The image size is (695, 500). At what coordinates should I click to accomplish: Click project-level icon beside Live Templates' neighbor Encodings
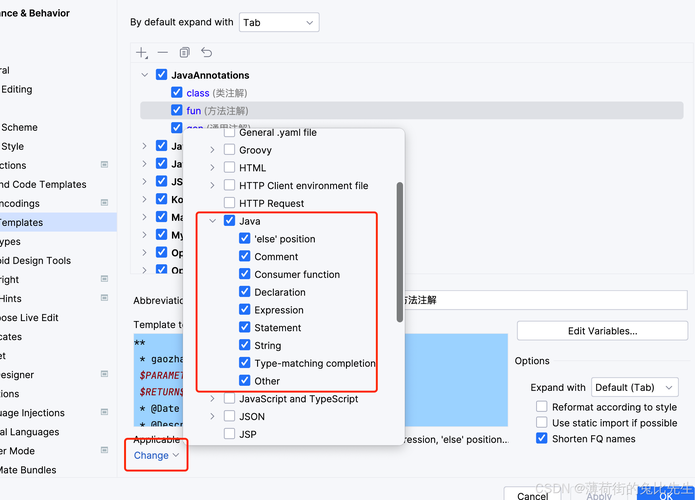[104, 203]
